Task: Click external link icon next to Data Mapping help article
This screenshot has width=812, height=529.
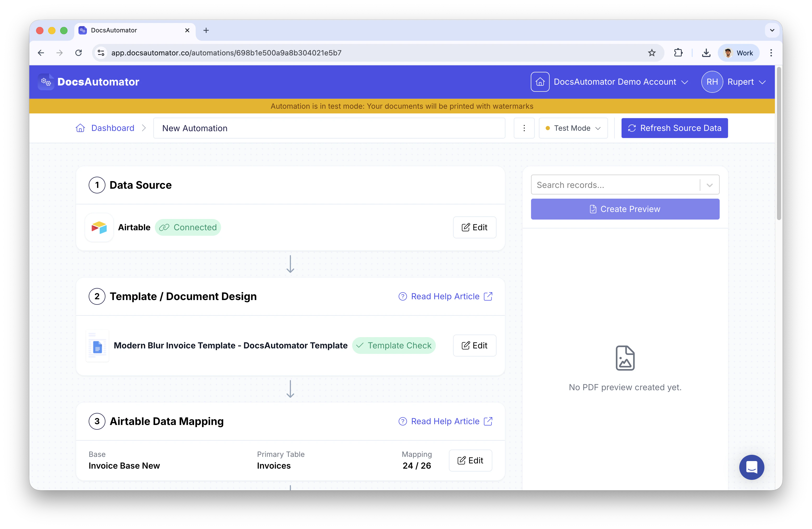Action: (x=488, y=422)
